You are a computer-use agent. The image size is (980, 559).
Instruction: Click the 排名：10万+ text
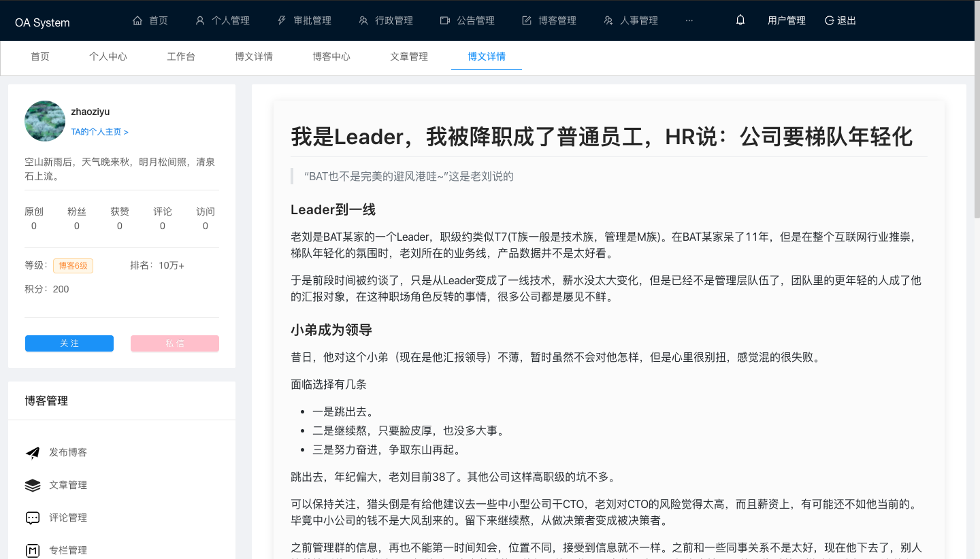[x=157, y=265]
